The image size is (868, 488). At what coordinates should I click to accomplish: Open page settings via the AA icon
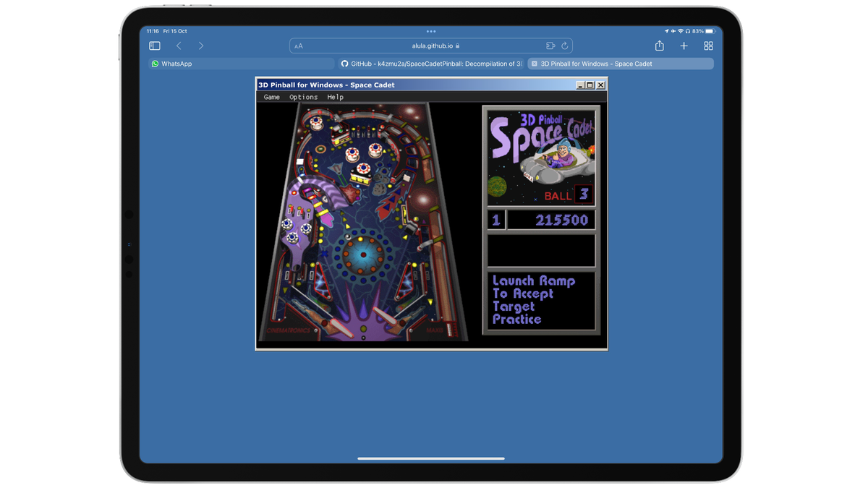point(298,46)
